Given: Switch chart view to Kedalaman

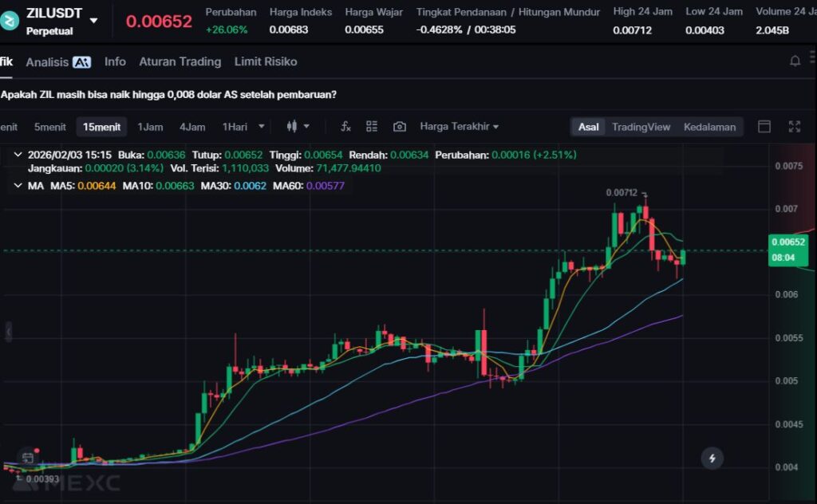Looking at the screenshot, I should pos(709,127).
